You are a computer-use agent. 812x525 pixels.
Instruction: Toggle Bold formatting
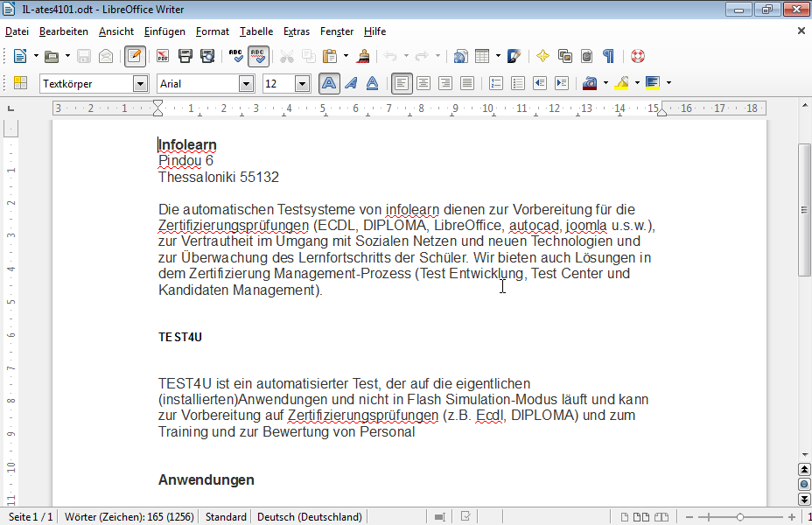click(329, 83)
